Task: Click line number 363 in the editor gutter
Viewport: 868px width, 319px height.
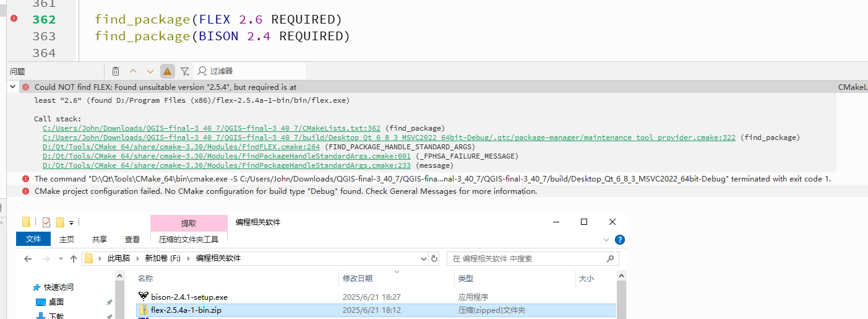Action: [x=44, y=36]
